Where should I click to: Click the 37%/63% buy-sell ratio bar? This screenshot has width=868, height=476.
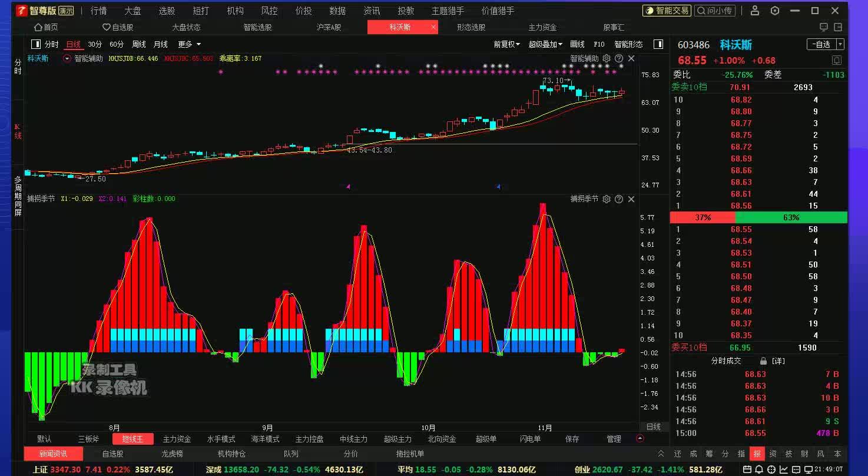(x=758, y=217)
